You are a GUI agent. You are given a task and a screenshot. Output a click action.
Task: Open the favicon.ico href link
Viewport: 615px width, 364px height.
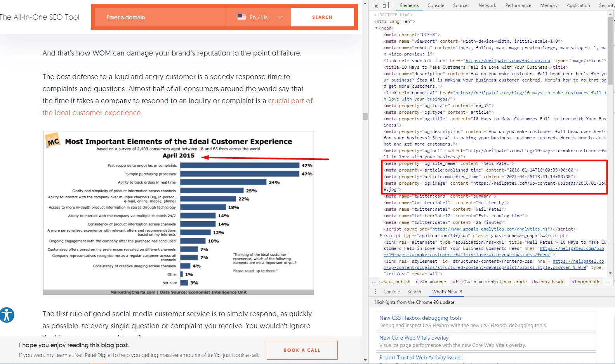coord(508,61)
